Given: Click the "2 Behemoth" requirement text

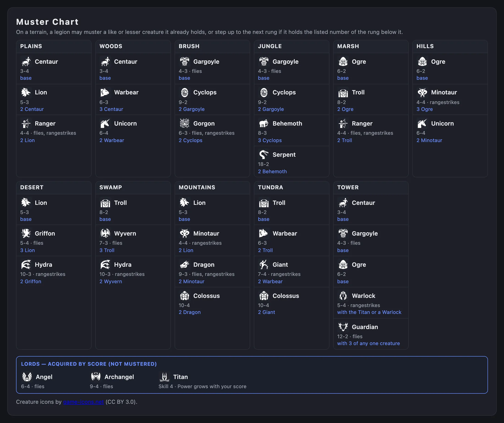Looking at the screenshot, I should pos(272,171).
